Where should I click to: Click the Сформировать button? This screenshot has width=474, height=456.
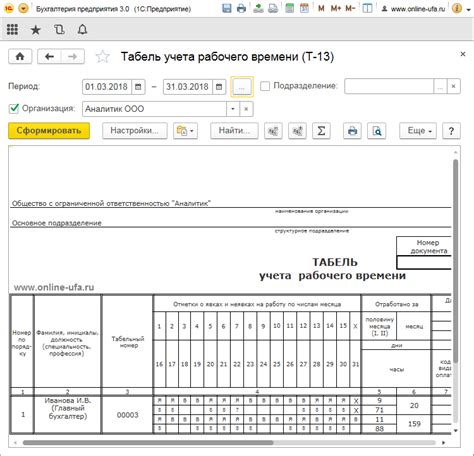49,131
